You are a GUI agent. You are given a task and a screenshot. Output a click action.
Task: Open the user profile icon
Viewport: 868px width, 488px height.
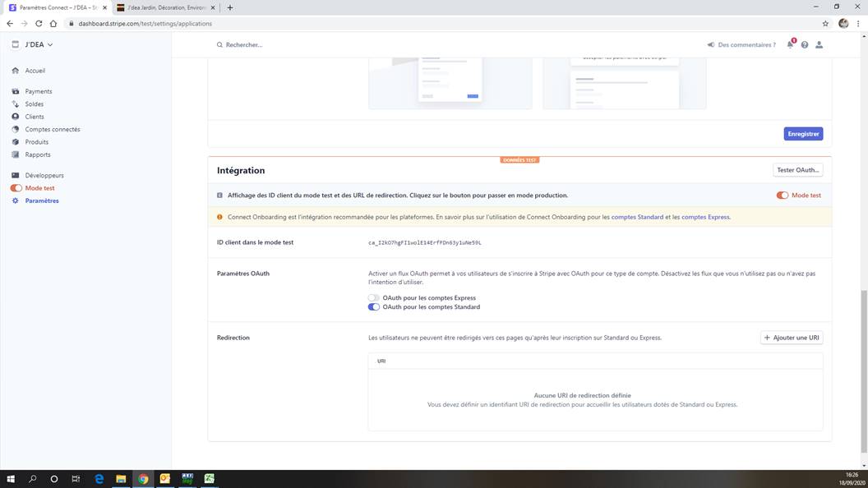[x=820, y=45]
